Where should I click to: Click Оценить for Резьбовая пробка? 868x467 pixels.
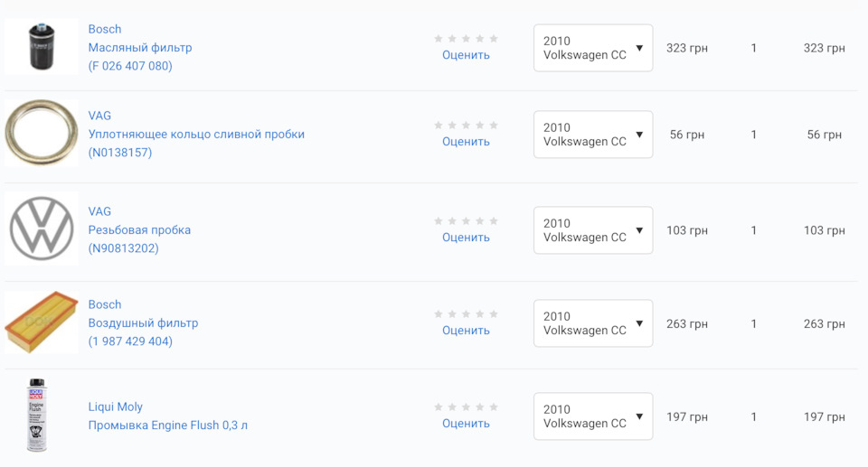(x=466, y=237)
